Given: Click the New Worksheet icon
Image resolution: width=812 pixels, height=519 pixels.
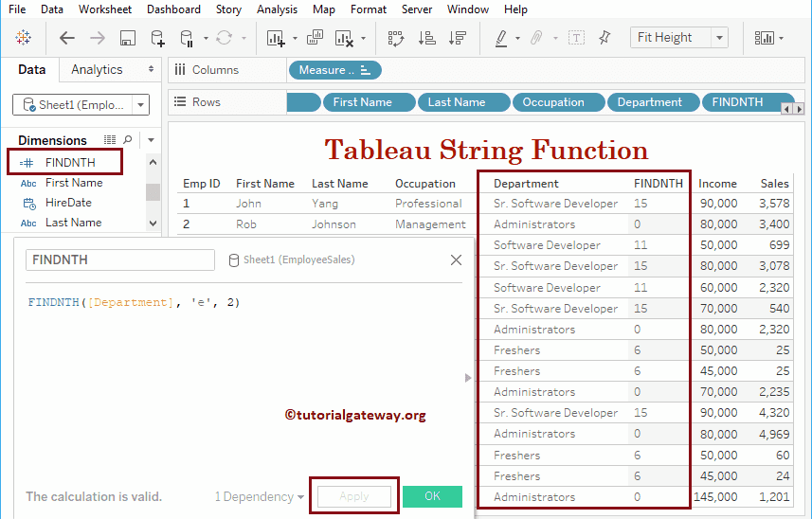Looking at the screenshot, I should point(276,38).
